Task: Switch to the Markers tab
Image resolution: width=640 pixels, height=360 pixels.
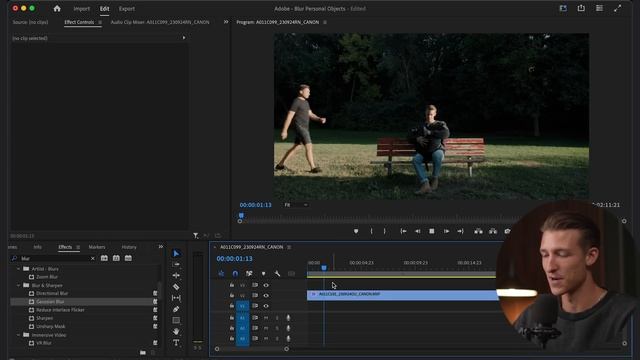Action: click(x=97, y=247)
